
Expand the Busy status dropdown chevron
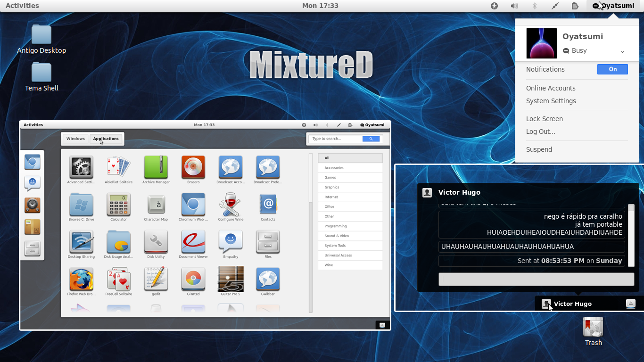coord(622,51)
